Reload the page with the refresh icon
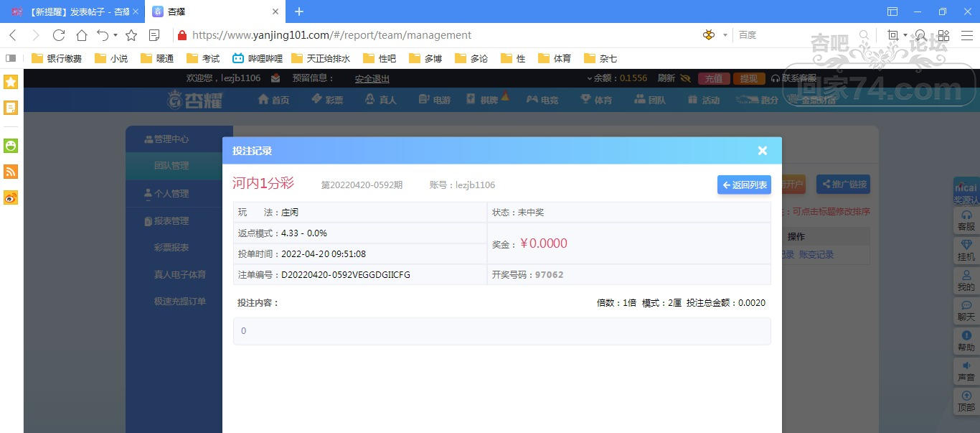The width and height of the screenshot is (980, 433). (x=59, y=34)
